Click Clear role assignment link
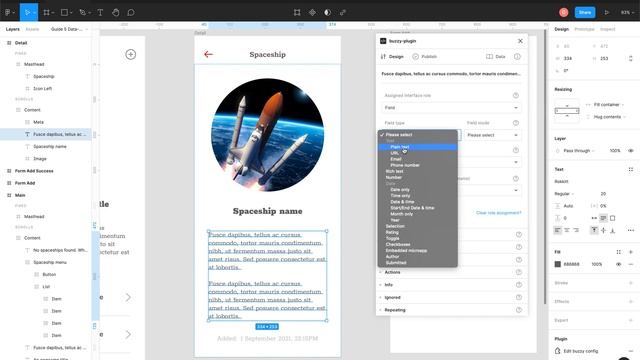This screenshot has height=360, width=640. coord(498,213)
